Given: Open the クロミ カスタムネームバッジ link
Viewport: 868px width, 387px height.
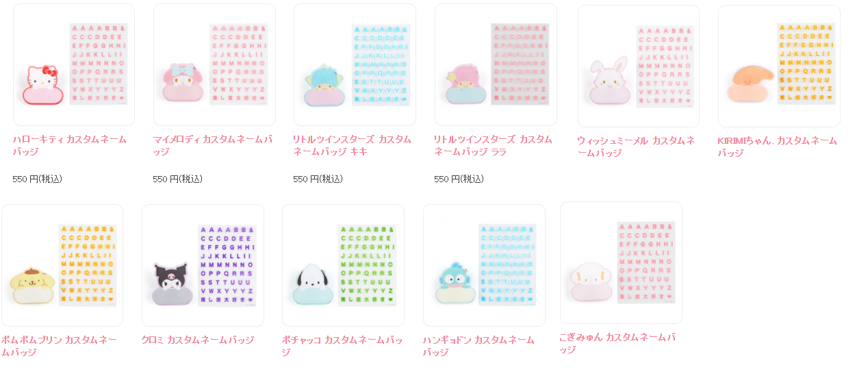Looking at the screenshot, I should pyautogui.click(x=197, y=340).
